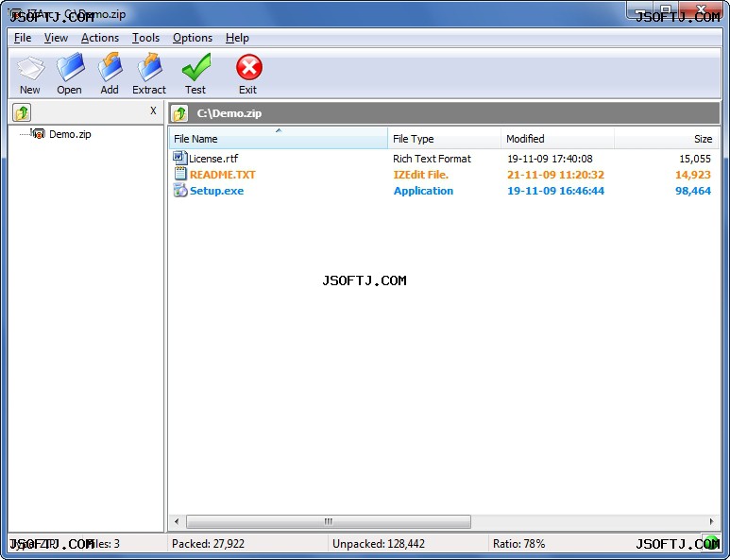Click the size value 15,055
Viewport: 730px width, 560px height.
695,159
